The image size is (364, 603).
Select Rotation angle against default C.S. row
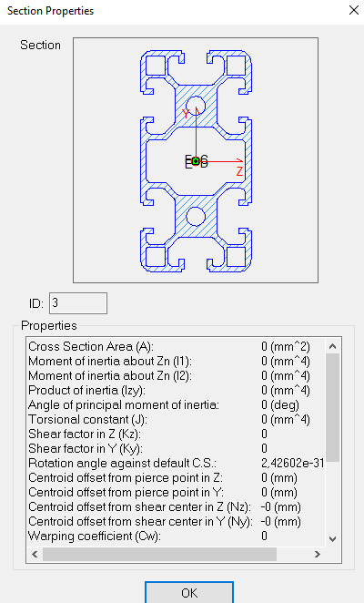[176, 464]
